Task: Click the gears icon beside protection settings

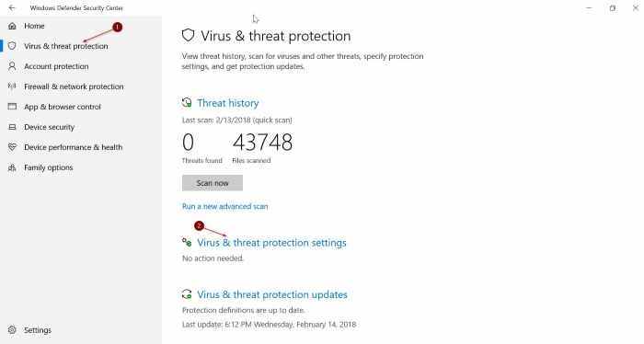Action: click(187, 243)
